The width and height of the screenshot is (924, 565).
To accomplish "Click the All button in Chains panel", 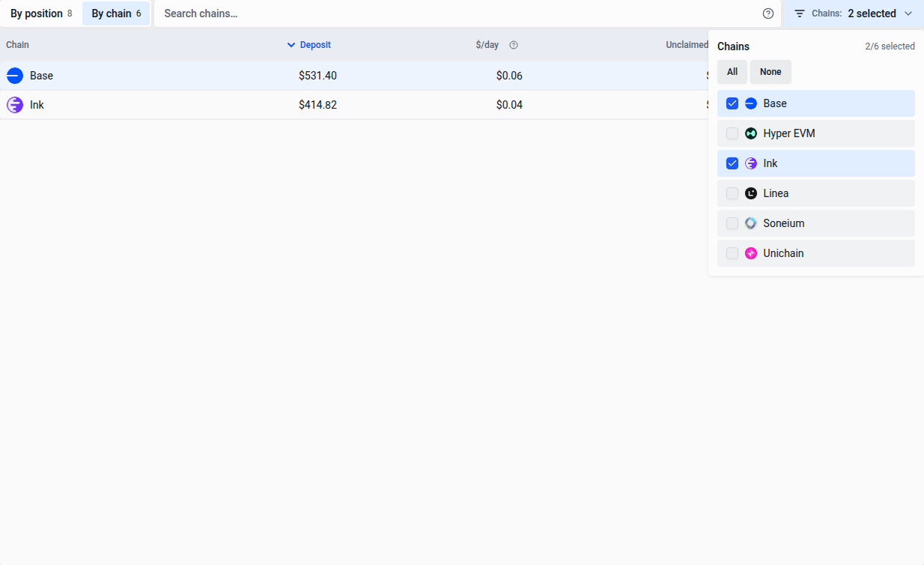I will tap(732, 72).
